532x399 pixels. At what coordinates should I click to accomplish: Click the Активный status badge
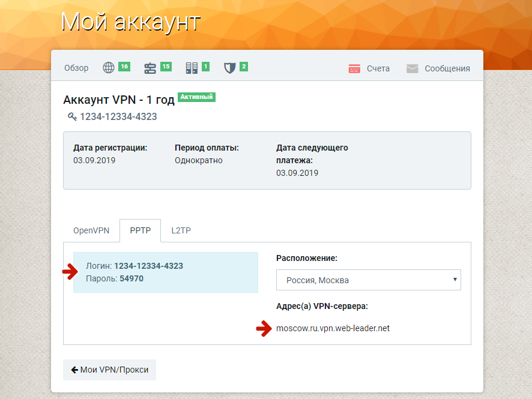pyautogui.click(x=196, y=96)
